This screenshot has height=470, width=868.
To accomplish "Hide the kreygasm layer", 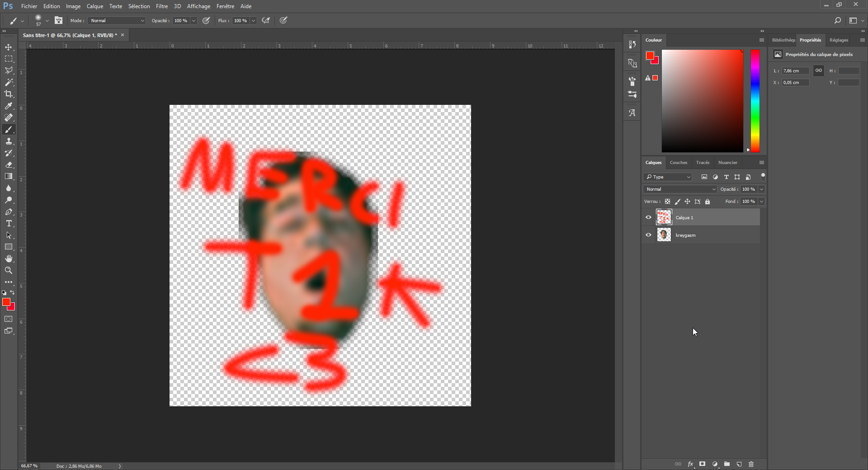I will [x=648, y=235].
